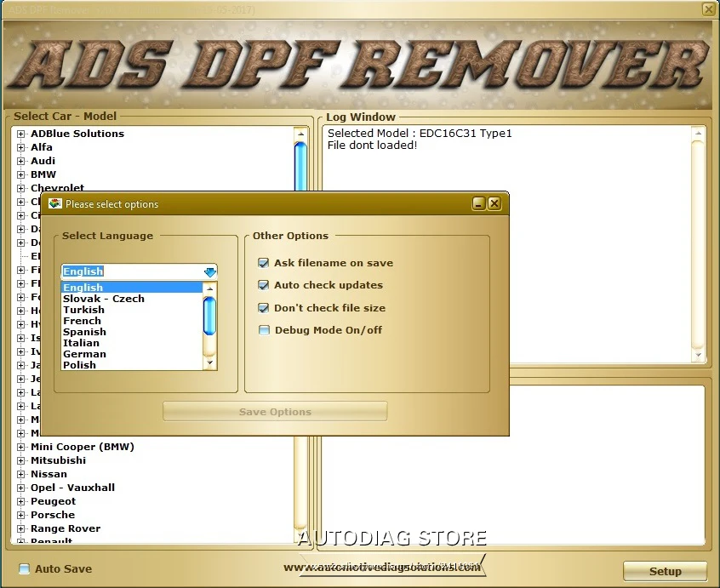This screenshot has width=720, height=588.
Task: Click the language list scrollbar thumb
Action: [209, 316]
